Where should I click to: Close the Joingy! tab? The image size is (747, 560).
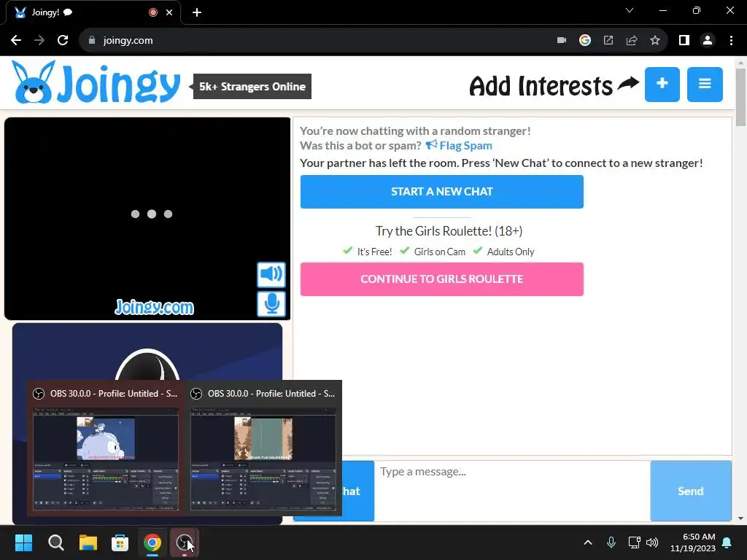point(169,12)
